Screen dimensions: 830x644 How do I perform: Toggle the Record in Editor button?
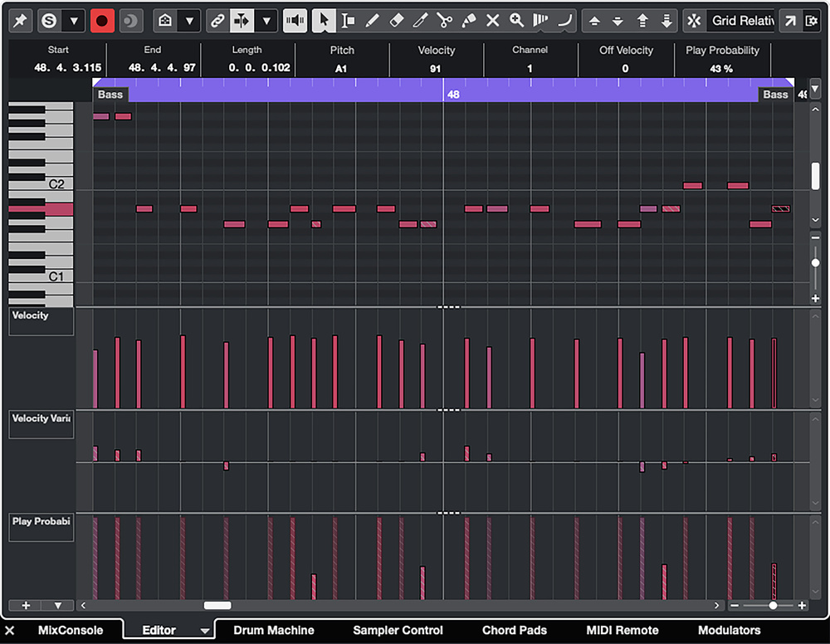pyautogui.click(x=102, y=20)
